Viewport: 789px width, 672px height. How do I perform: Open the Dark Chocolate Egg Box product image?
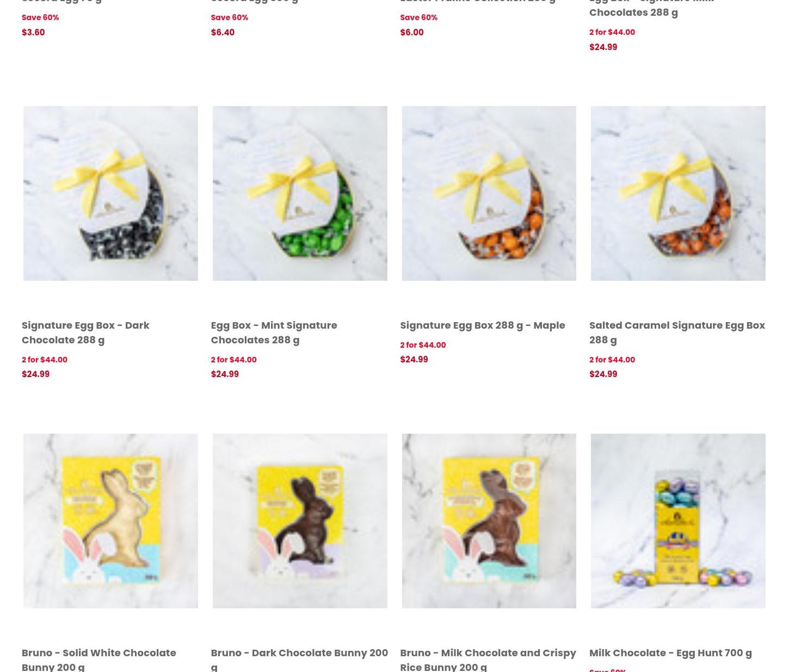(110, 193)
